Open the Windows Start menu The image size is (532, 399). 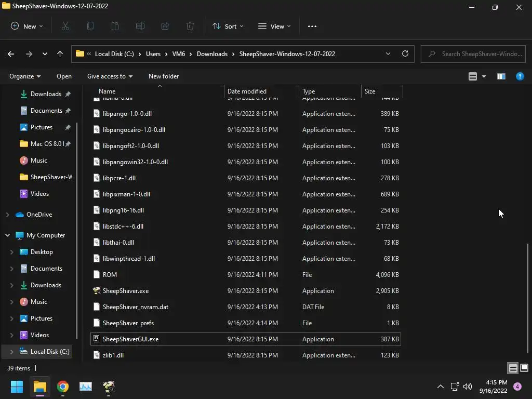17,387
